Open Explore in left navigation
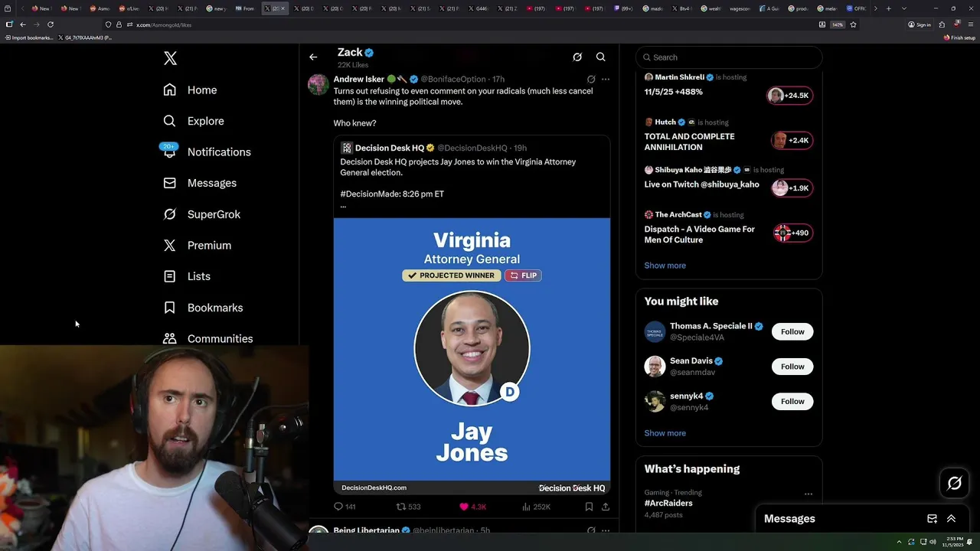980x551 pixels. point(194,121)
